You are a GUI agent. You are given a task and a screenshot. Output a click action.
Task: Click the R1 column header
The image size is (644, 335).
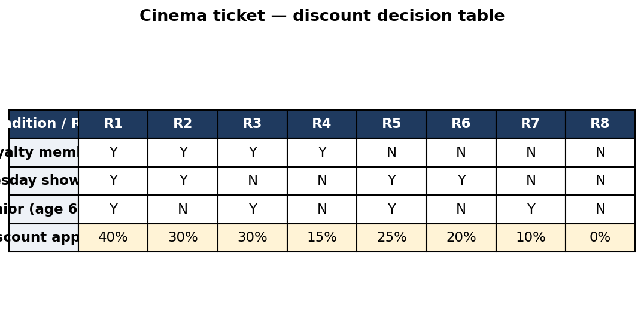pos(113,124)
